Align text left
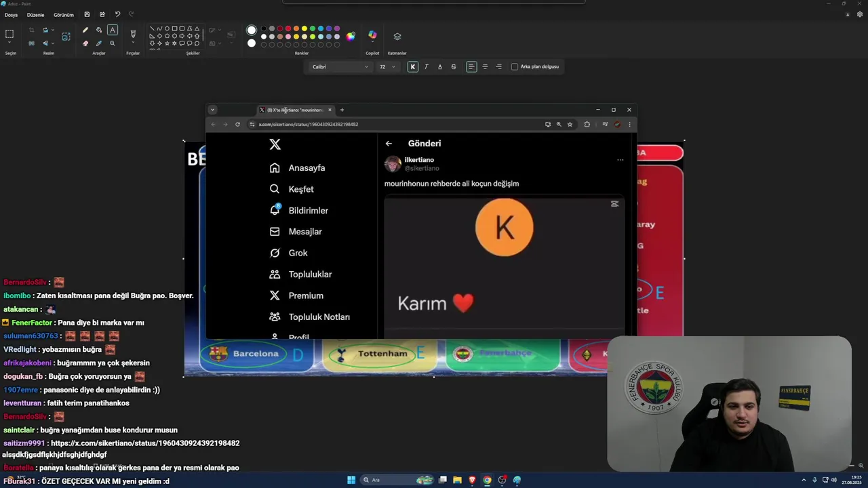Viewport: 868px width, 488px height. [x=471, y=66]
